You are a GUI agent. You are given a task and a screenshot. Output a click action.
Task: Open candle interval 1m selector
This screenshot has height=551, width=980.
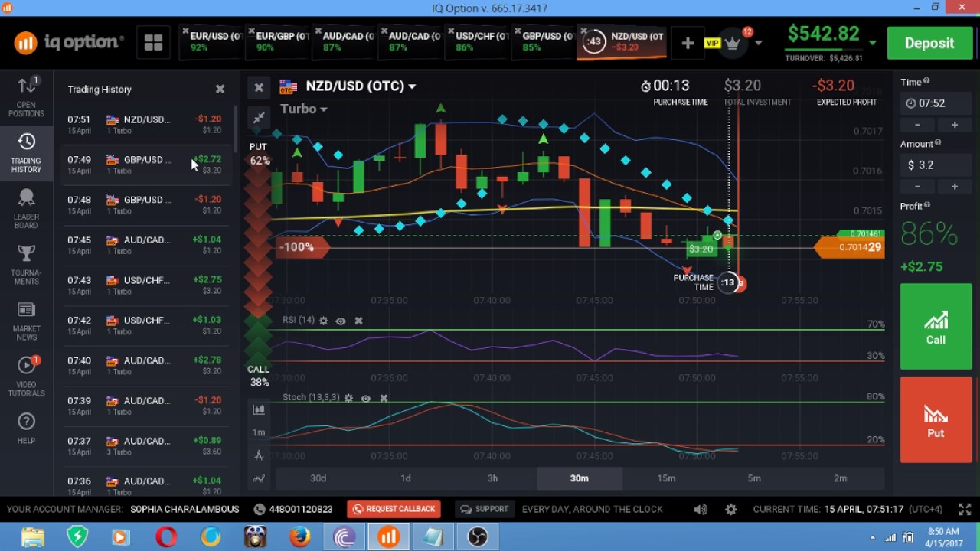pyautogui.click(x=259, y=432)
